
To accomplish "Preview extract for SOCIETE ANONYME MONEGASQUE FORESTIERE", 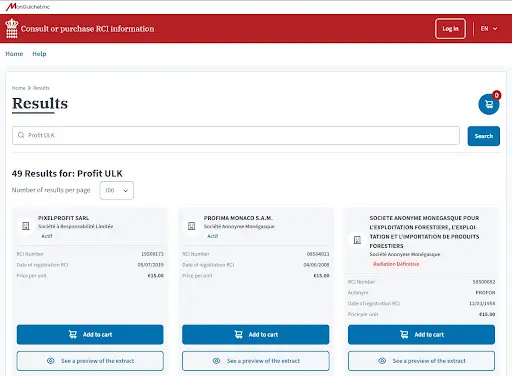I will (x=421, y=361).
